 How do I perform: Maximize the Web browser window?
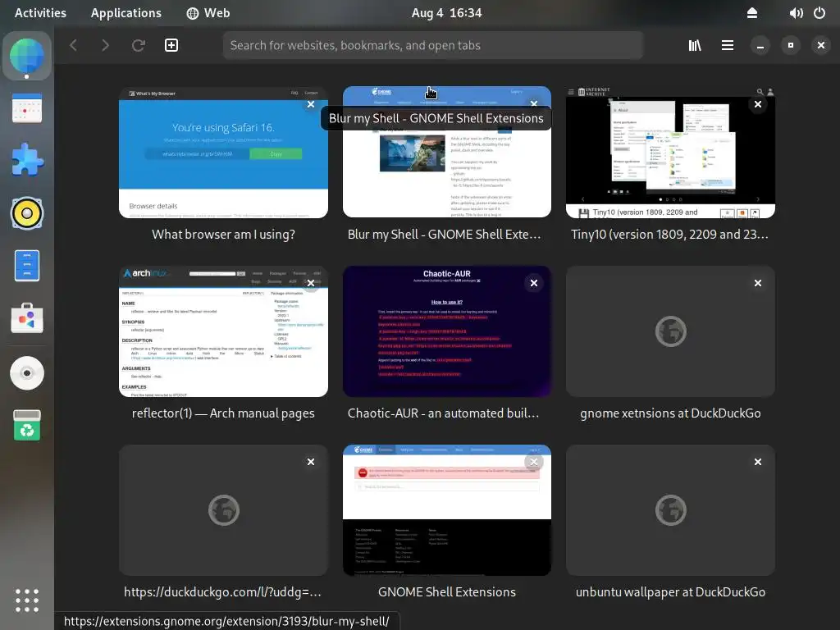[x=791, y=46]
